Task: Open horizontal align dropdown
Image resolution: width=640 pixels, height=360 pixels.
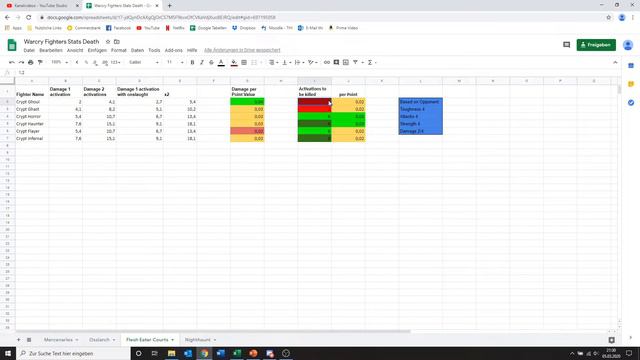Action: (x=273, y=62)
